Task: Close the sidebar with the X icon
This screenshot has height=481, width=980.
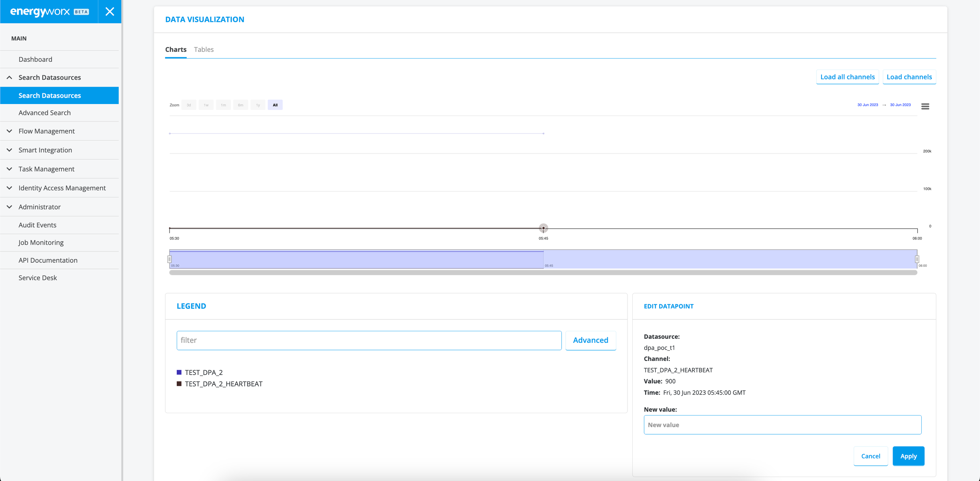Action: [x=110, y=11]
